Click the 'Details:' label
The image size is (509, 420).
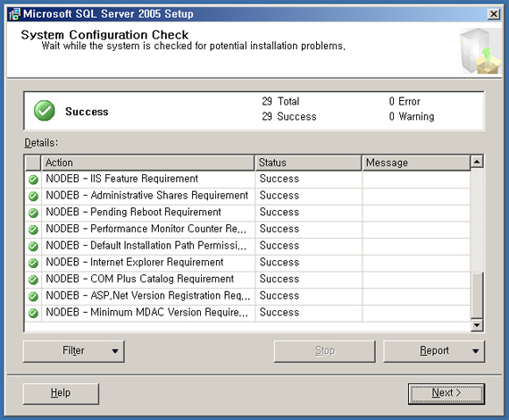click(41, 143)
